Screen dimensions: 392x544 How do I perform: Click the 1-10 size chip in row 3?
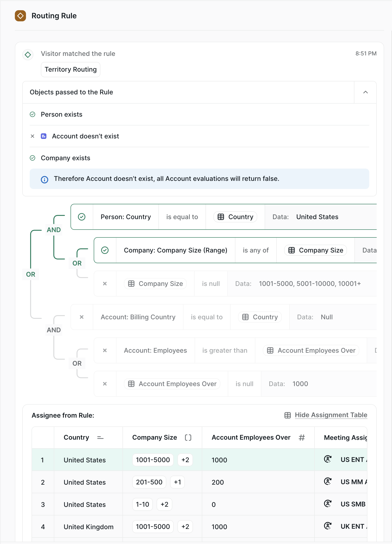[142, 504]
